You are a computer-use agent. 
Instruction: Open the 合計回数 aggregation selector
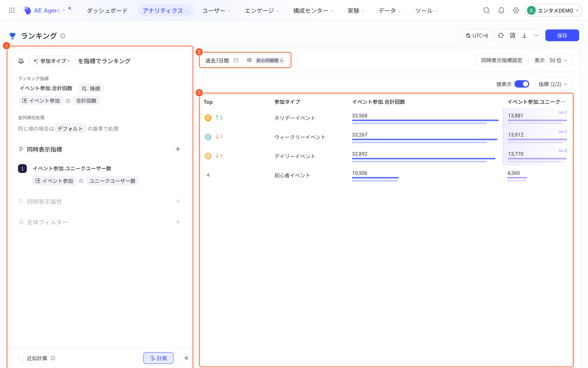click(x=86, y=101)
